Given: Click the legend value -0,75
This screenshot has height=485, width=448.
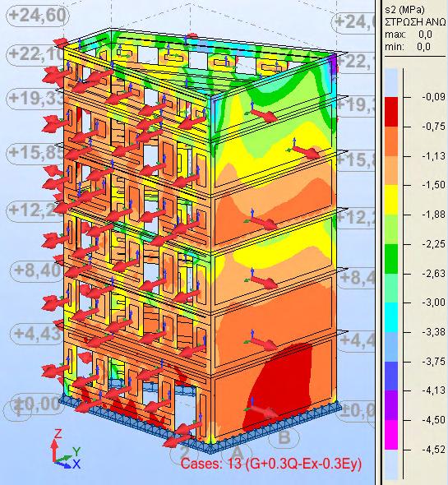Looking at the screenshot, I should [x=434, y=127].
